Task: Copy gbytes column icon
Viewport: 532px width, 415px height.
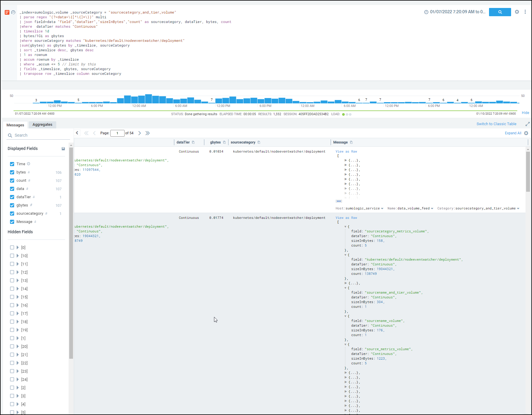Action: click(x=224, y=142)
